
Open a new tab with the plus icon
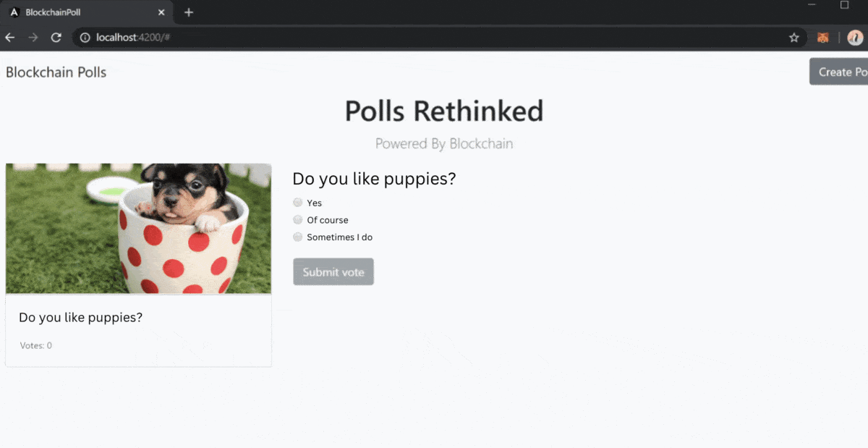click(x=189, y=12)
